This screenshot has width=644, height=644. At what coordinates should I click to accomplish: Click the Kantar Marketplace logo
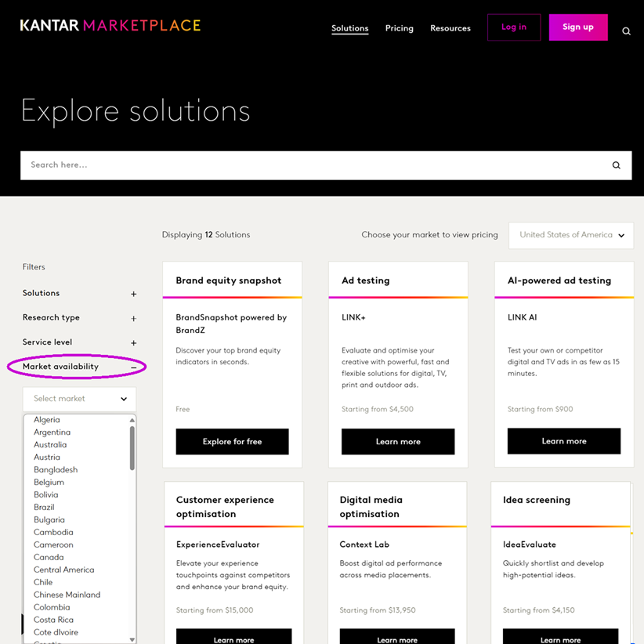click(110, 26)
